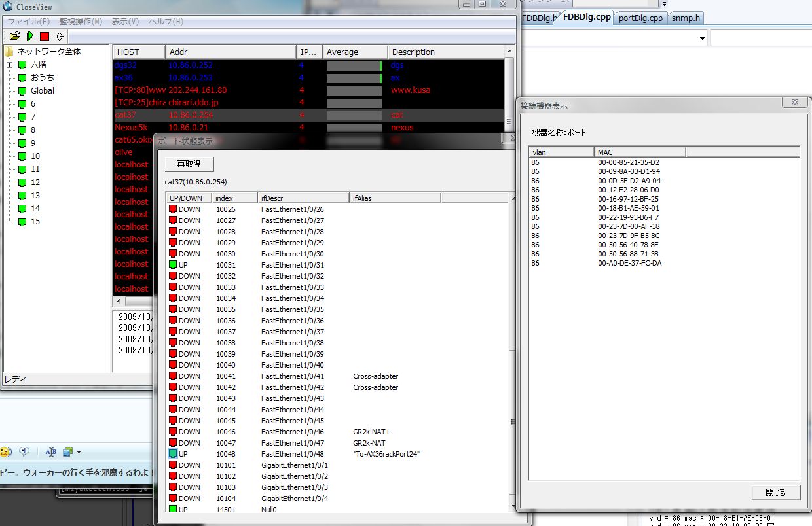Select the GR2k-NAT1 alias cell
Viewport: 812px width, 526px height.
point(371,432)
